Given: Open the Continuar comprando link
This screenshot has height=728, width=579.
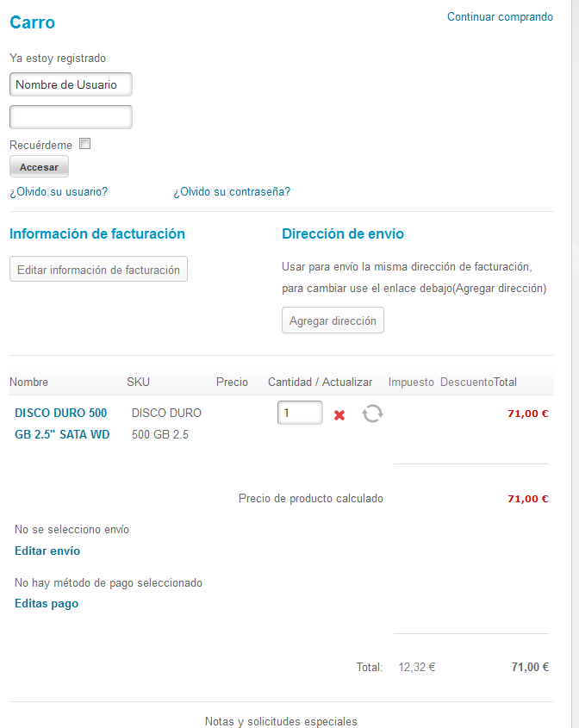Looking at the screenshot, I should [x=500, y=16].
